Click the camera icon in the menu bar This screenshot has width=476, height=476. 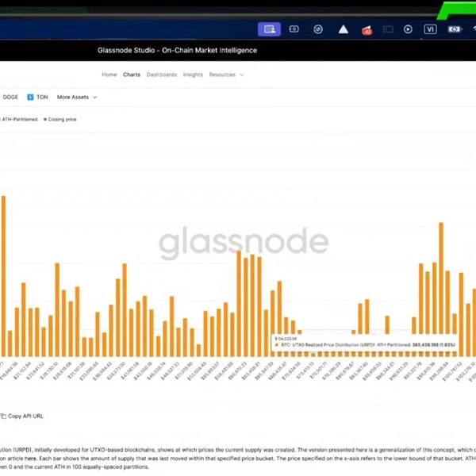[294, 29]
